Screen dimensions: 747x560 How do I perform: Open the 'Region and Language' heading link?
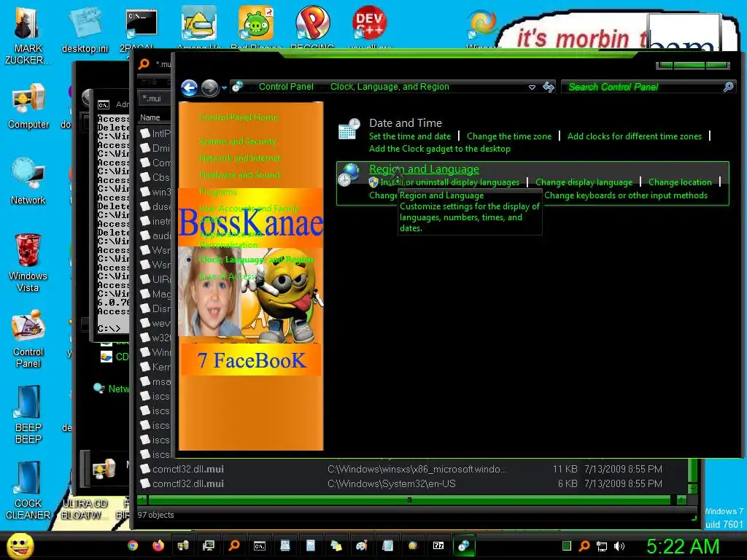pyautogui.click(x=424, y=169)
